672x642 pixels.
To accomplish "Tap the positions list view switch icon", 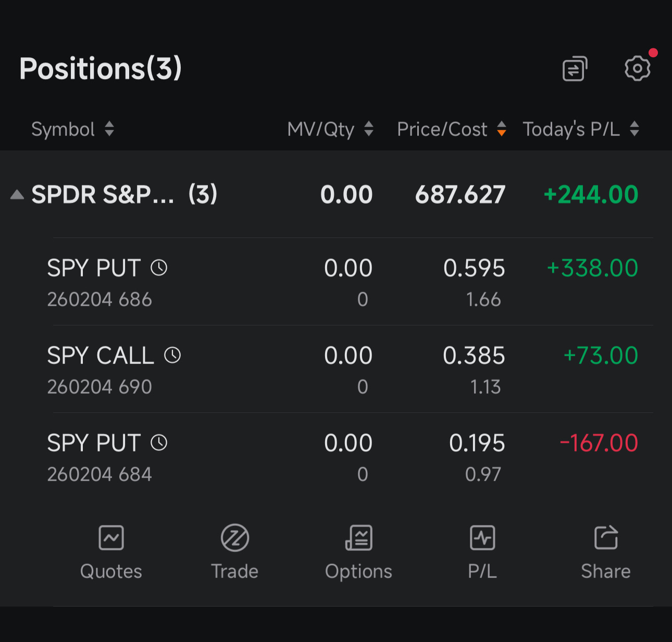I will tap(575, 68).
